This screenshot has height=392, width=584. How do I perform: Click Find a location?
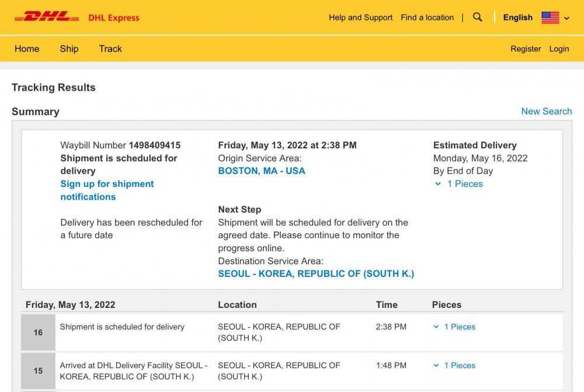point(427,18)
